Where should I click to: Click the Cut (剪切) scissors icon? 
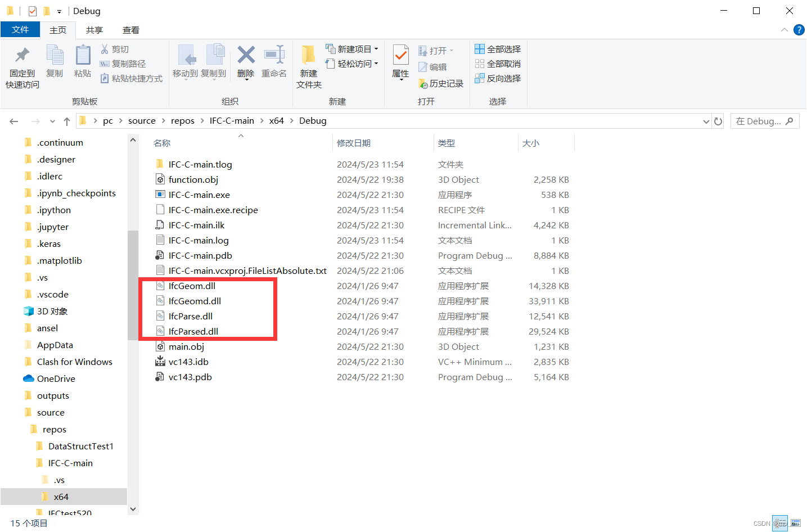point(105,49)
